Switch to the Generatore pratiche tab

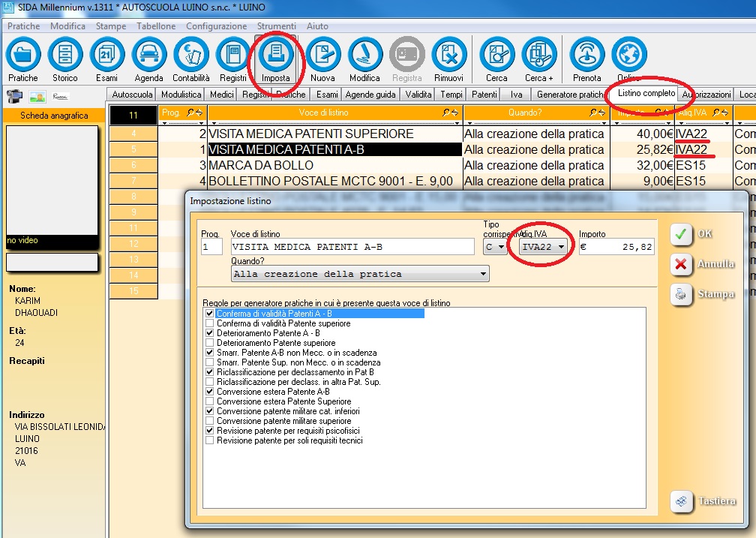(x=570, y=95)
